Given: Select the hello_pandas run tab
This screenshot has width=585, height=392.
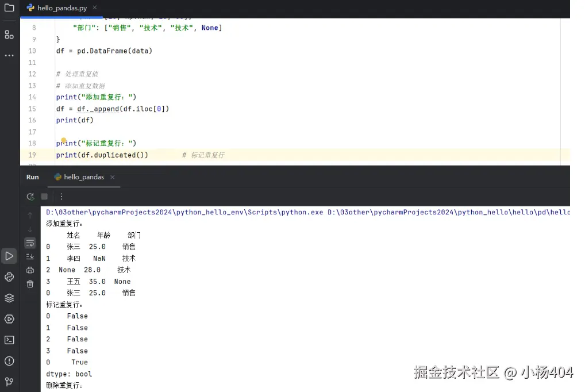Looking at the screenshot, I should [x=84, y=177].
